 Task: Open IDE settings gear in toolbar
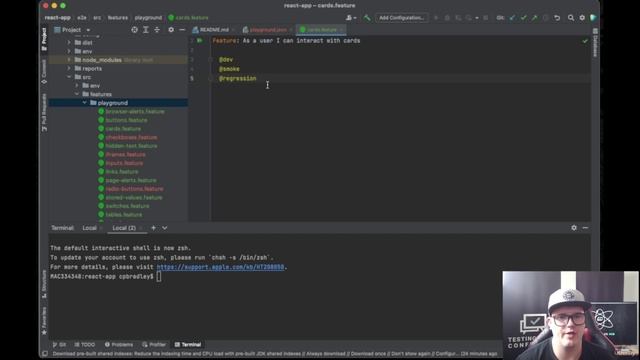pos(582,18)
